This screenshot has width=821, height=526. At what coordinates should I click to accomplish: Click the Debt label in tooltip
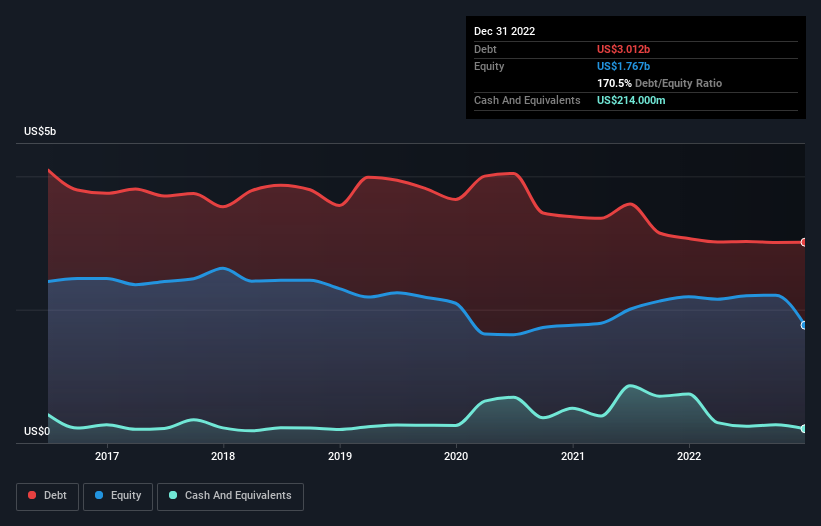click(485, 49)
